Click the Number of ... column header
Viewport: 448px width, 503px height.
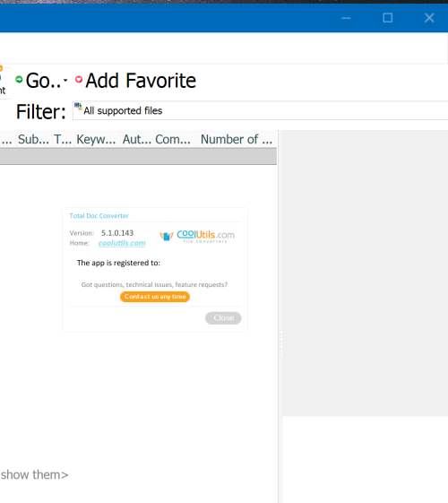click(237, 139)
